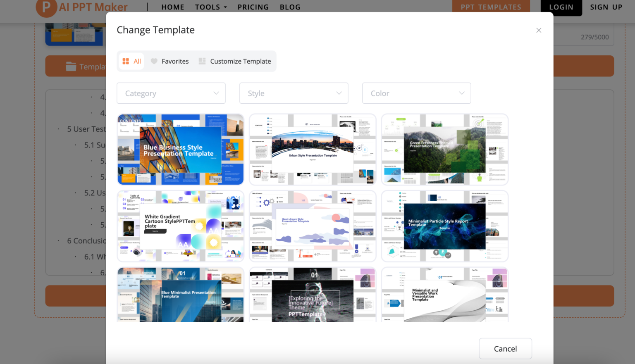Click the Cancel button
Screen dimensions: 635x364
[x=505, y=348]
